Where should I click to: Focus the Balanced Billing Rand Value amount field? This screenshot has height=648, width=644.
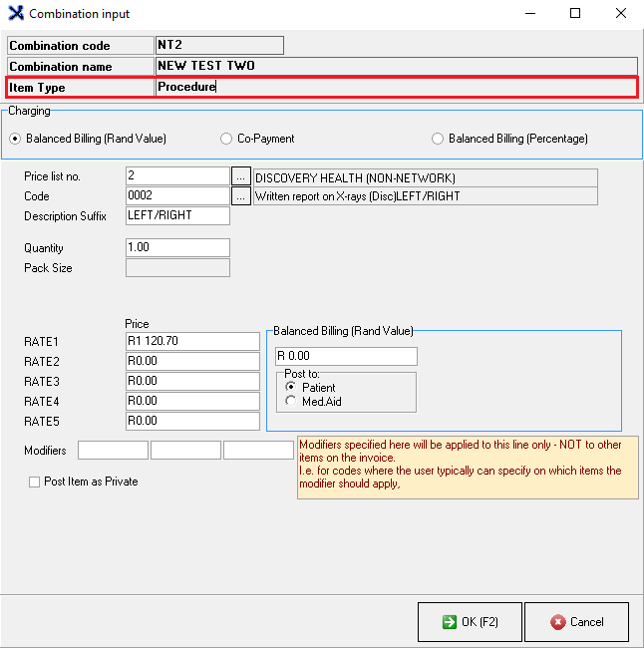[345, 356]
